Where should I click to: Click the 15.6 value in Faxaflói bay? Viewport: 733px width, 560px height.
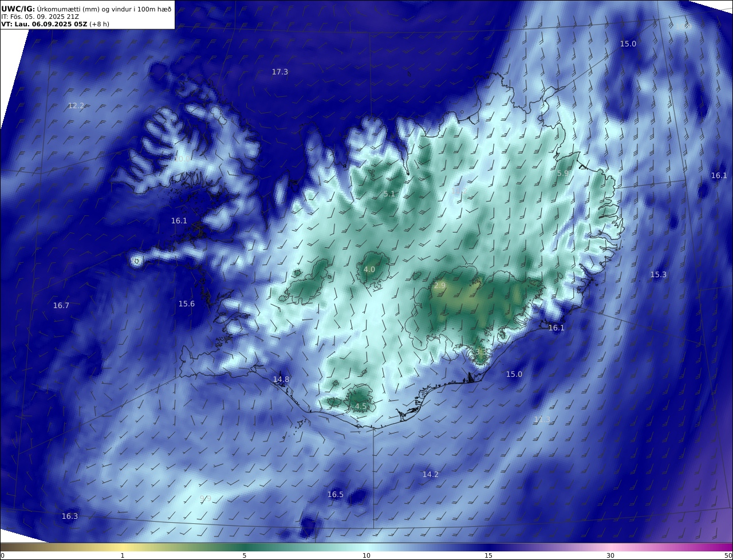point(187,303)
